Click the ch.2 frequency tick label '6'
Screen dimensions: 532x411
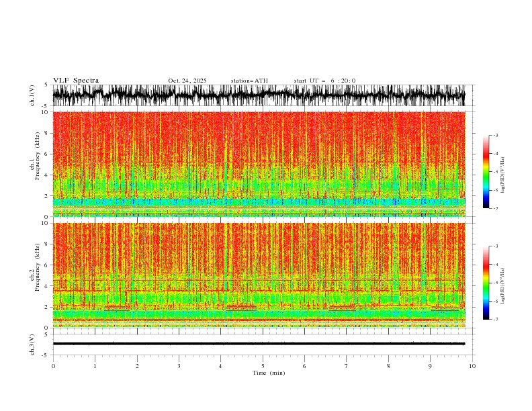click(x=47, y=265)
